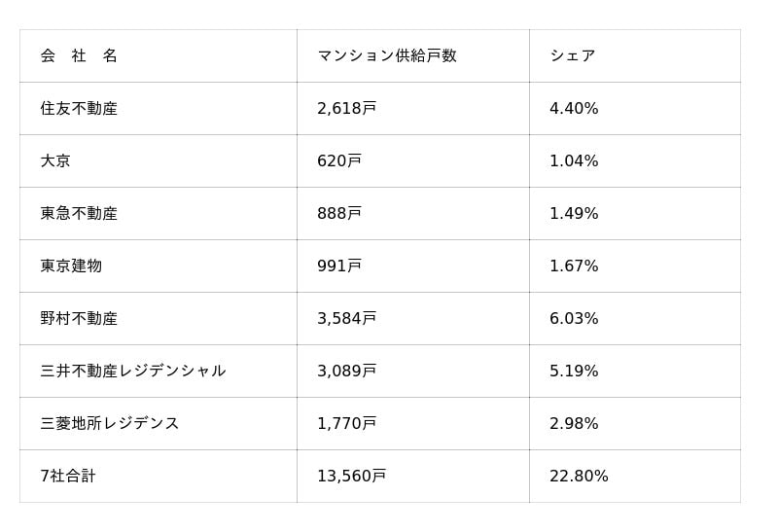Click the 5.19% share value
Image resolution: width=778 pixels, height=532 pixels.
[x=574, y=372]
